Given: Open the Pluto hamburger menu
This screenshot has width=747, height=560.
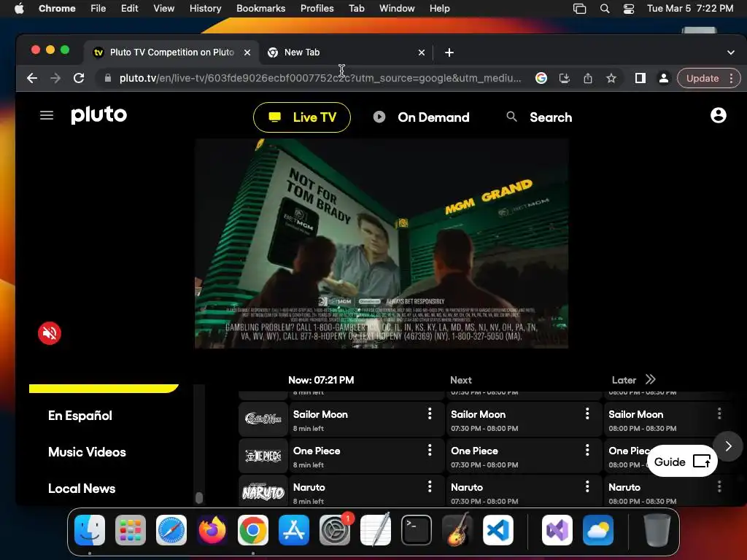Looking at the screenshot, I should pos(46,115).
